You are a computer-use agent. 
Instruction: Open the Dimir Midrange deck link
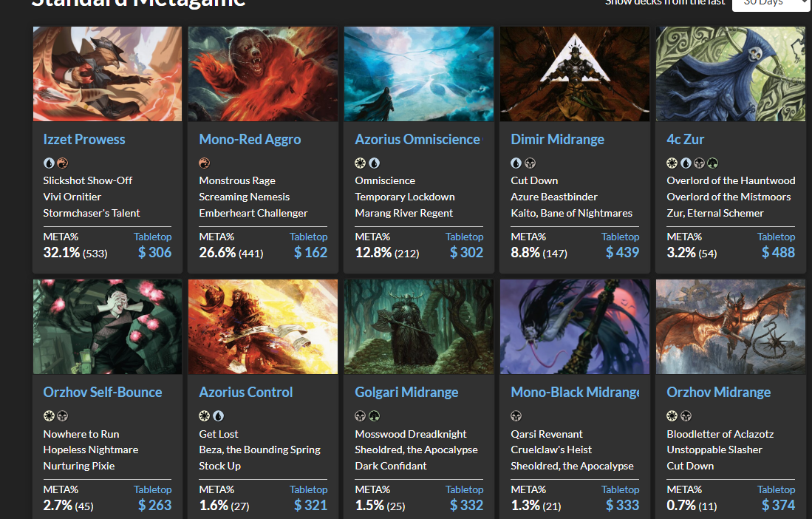point(557,139)
